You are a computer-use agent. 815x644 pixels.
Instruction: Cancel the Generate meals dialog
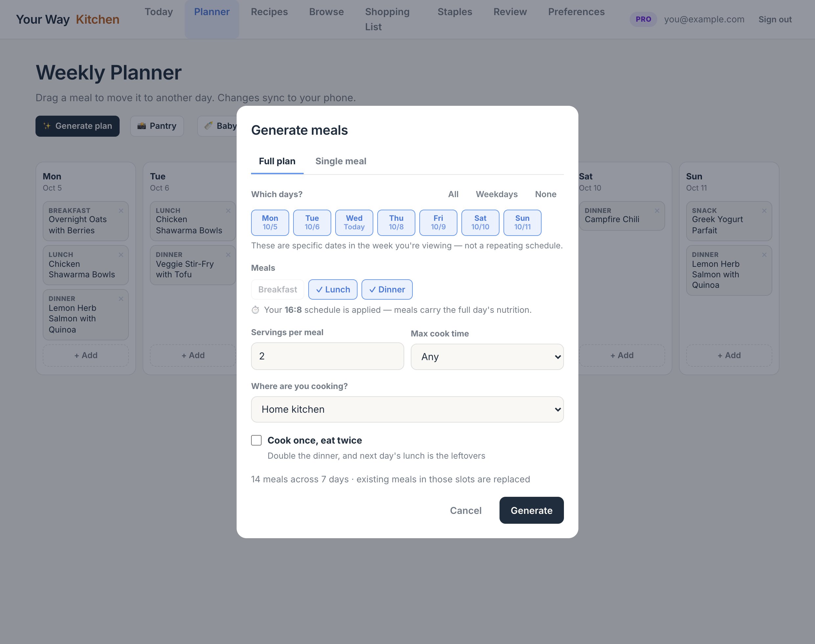pyautogui.click(x=465, y=511)
